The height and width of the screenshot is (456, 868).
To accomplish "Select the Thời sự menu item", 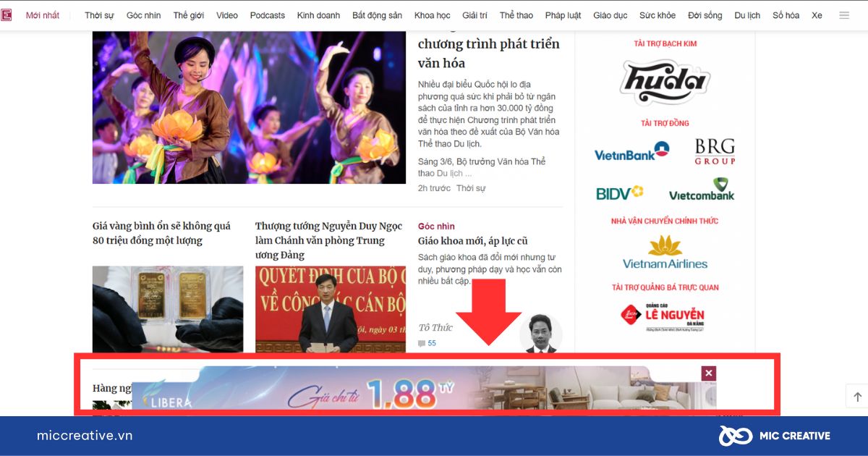I will (99, 15).
